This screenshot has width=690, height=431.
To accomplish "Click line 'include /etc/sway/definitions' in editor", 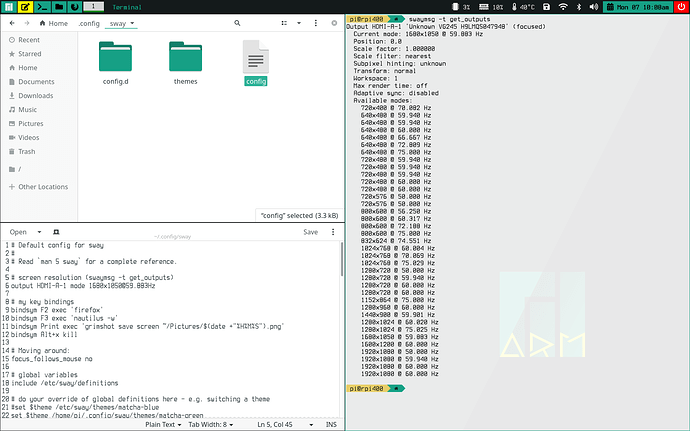I will (65, 383).
